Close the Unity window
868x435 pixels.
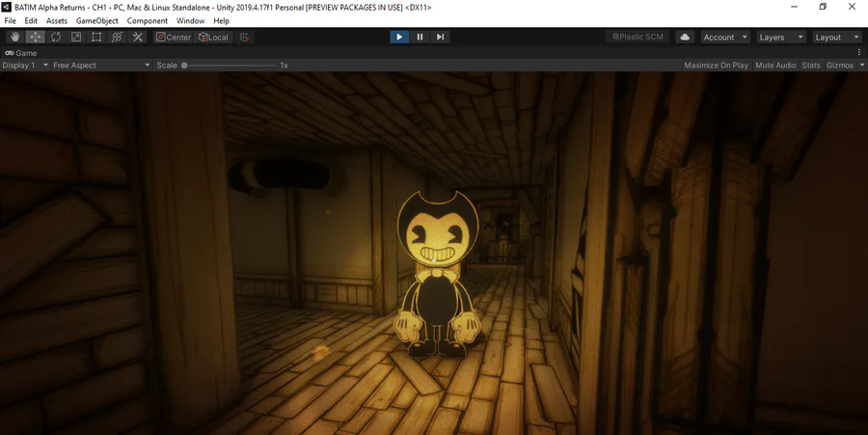click(x=852, y=7)
